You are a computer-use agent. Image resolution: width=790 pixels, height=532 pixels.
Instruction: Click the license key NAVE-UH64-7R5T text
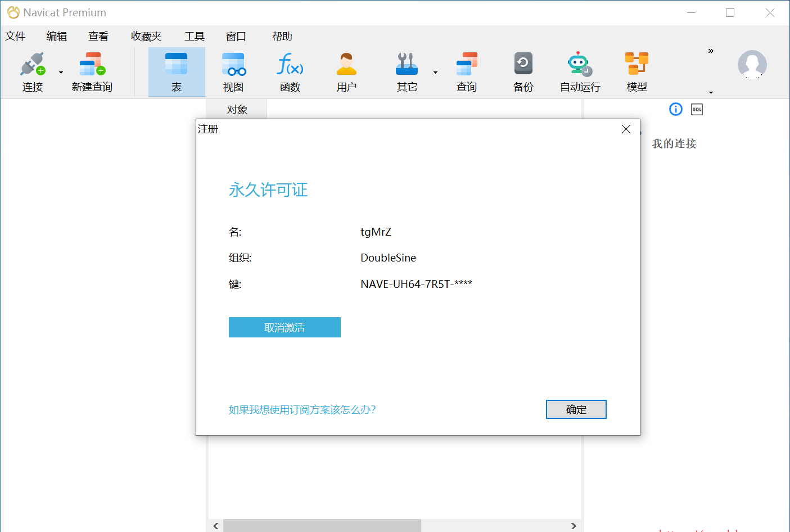pyautogui.click(x=416, y=284)
